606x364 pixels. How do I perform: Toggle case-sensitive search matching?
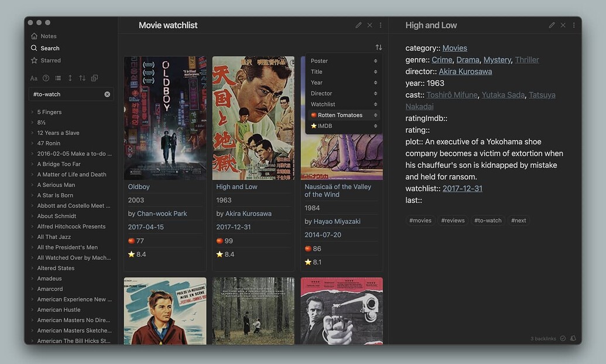click(x=33, y=78)
